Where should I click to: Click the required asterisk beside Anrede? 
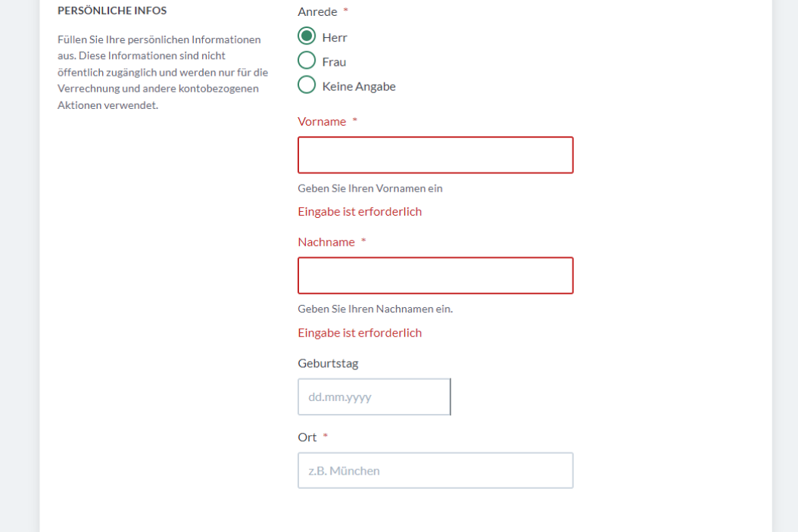coord(346,10)
